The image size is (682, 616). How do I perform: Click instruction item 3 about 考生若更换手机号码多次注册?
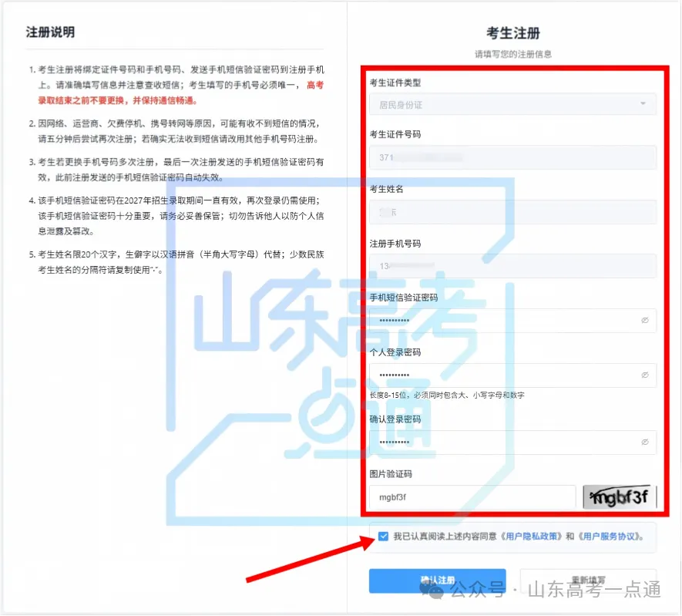[176, 170]
